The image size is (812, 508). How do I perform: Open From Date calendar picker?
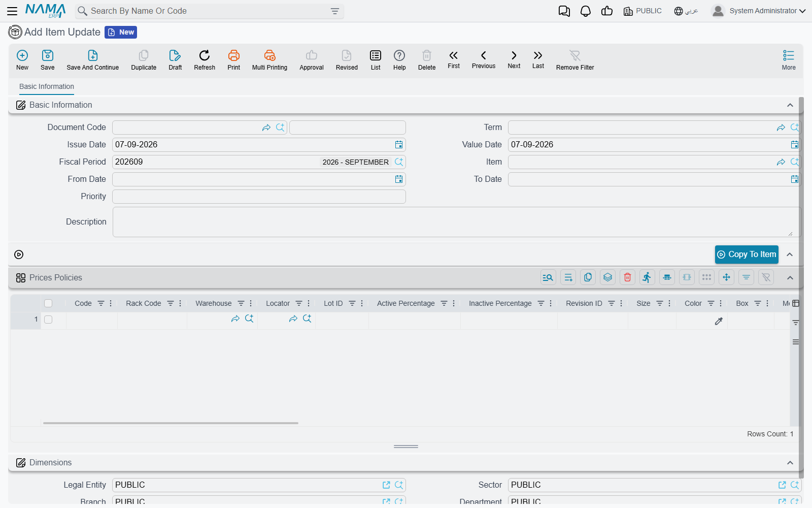399,179
